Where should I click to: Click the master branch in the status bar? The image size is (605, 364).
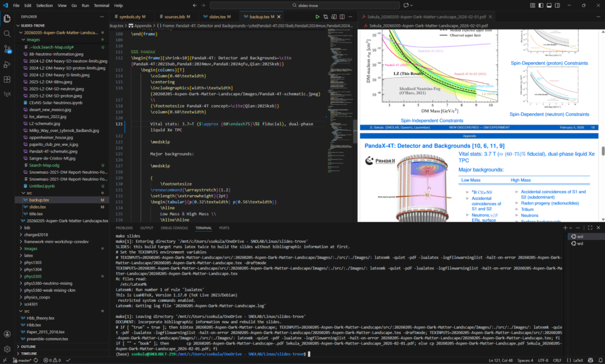[24, 360]
